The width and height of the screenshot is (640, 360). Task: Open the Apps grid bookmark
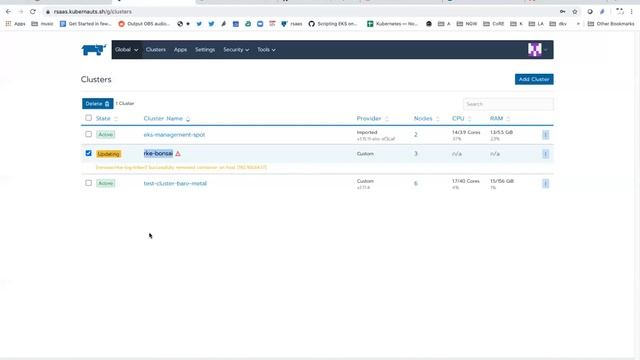click(16, 24)
